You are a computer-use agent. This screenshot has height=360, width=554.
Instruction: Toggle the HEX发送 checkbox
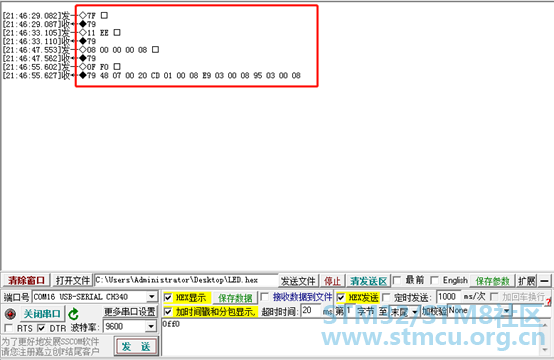pos(341,297)
